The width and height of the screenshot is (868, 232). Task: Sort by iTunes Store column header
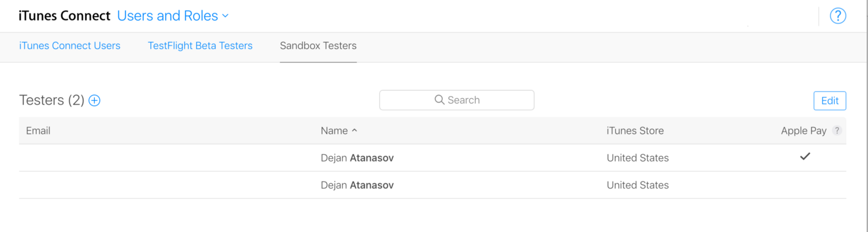click(635, 131)
